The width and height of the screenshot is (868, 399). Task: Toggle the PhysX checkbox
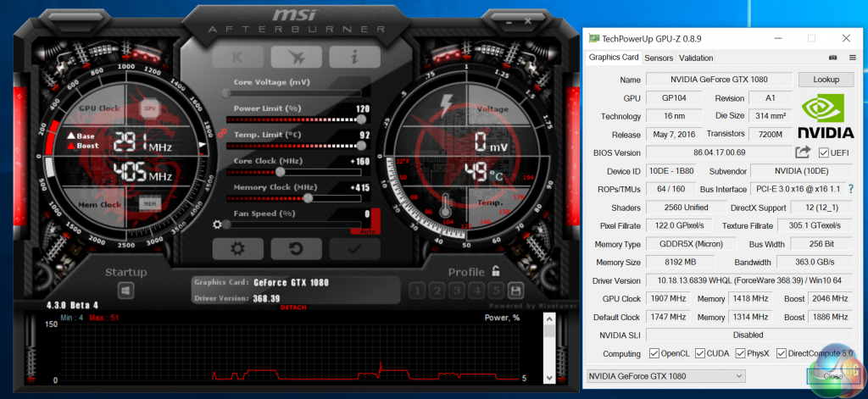click(x=740, y=353)
